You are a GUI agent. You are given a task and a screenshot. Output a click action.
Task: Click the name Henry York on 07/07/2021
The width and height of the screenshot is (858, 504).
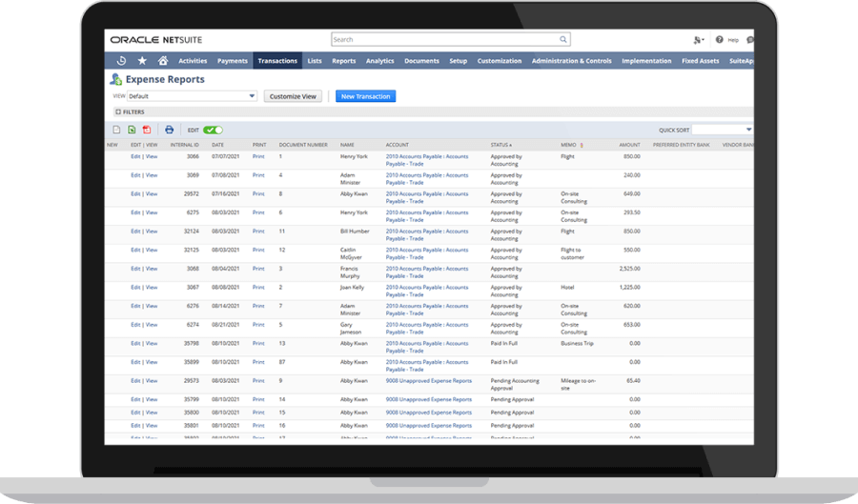(354, 157)
